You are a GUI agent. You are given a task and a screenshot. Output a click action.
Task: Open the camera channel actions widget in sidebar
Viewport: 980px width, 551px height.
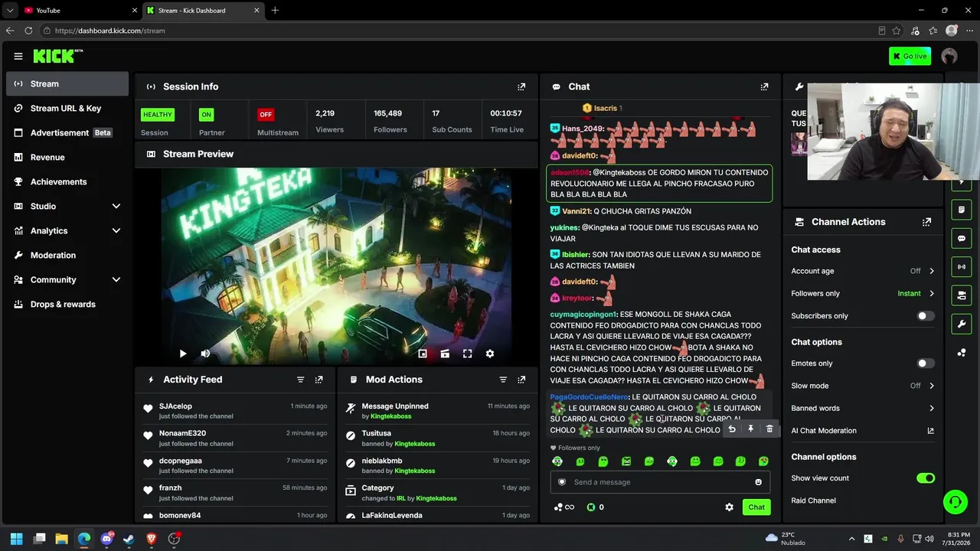(962, 295)
